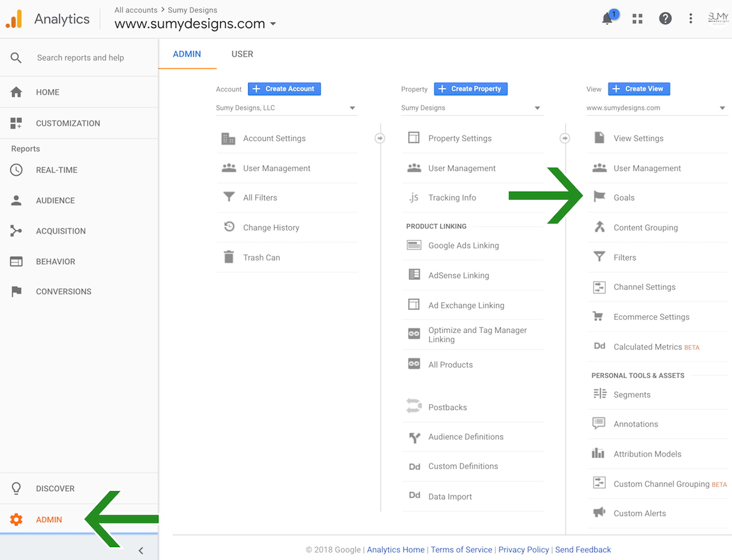Click the help question mark icon

pyautogui.click(x=666, y=19)
